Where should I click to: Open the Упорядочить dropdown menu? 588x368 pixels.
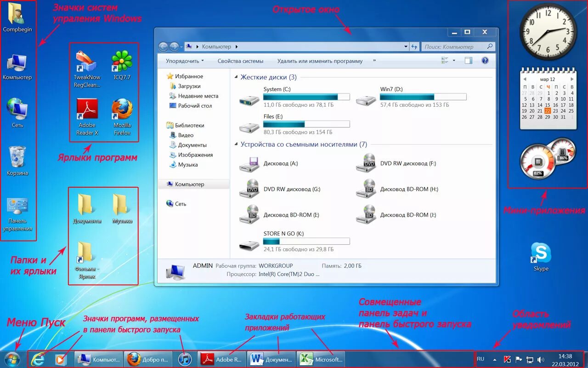pos(185,61)
